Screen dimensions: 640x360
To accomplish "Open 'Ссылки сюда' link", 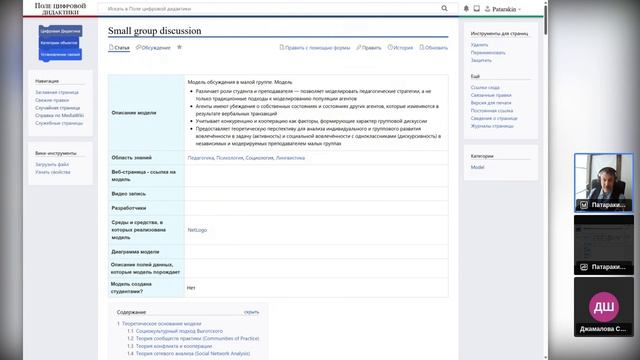I will pyautogui.click(x=485, y=88).
